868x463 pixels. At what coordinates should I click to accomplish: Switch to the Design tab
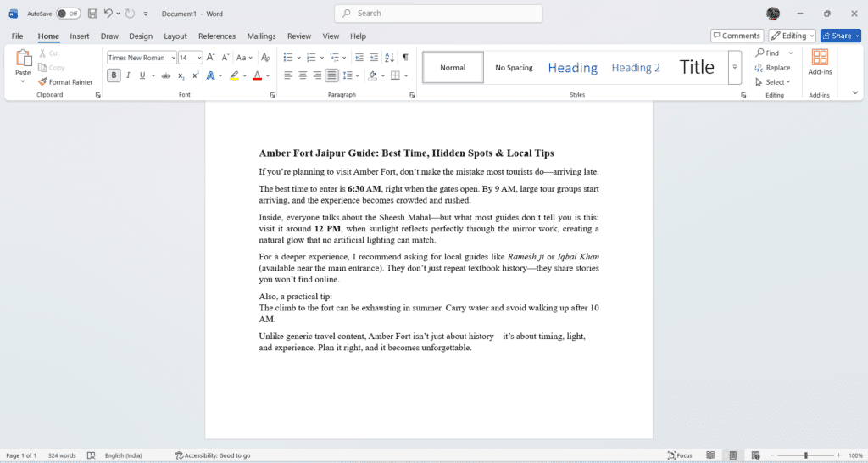(x=141, y=36)
